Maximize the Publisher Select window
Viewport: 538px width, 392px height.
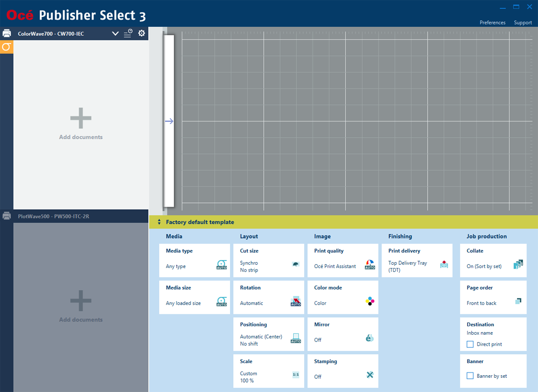point(516,7)
